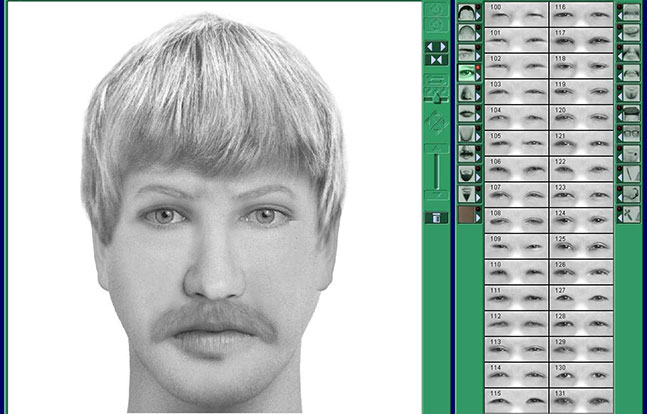
Task: Open the earring piercing category icon
Action: pyautogui.click(x=631, y=194)
